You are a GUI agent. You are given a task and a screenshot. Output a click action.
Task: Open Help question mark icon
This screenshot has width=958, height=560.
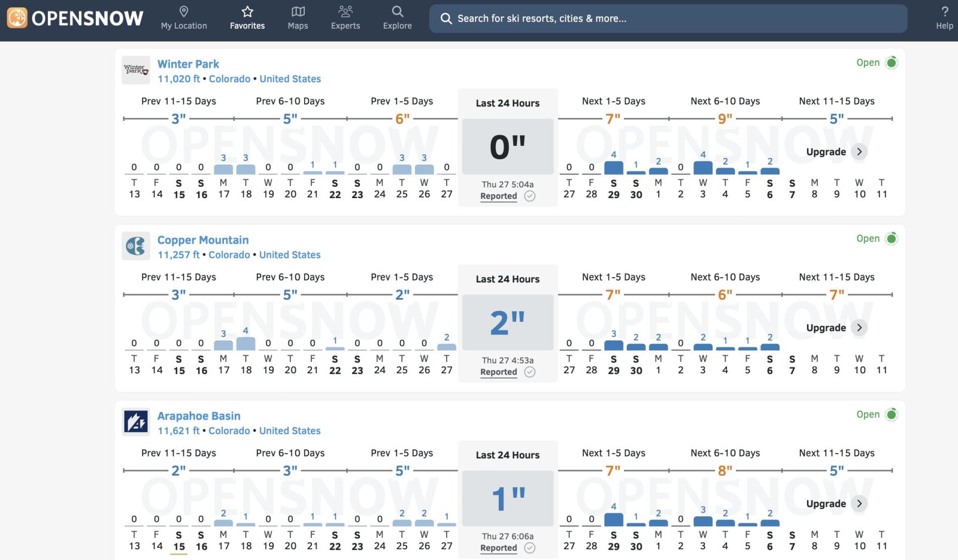(944, 11)
